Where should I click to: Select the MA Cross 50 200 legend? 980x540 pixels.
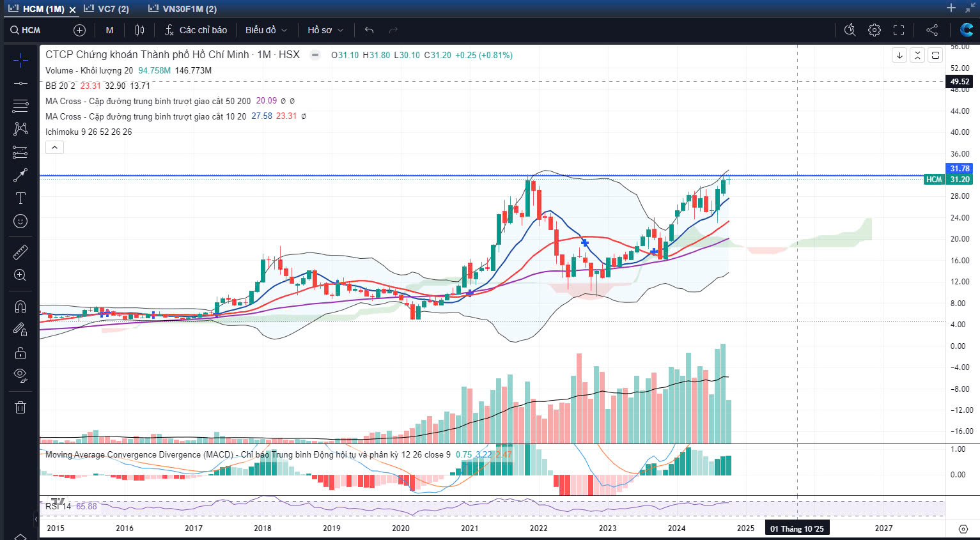coord(148,101)
